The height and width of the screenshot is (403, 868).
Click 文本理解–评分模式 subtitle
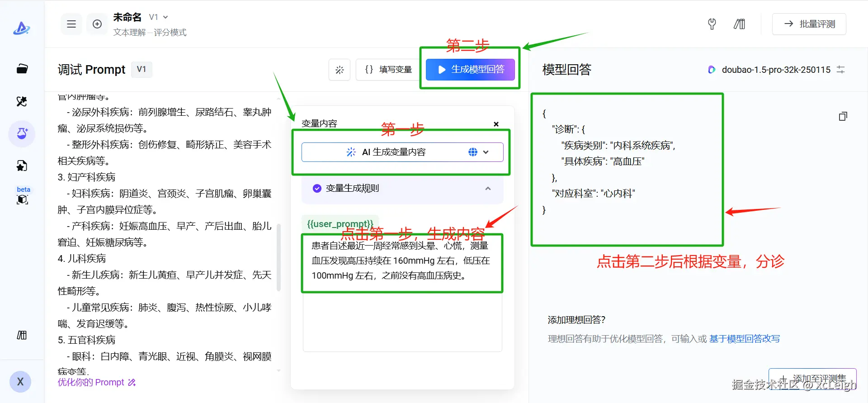pos(150,33)
